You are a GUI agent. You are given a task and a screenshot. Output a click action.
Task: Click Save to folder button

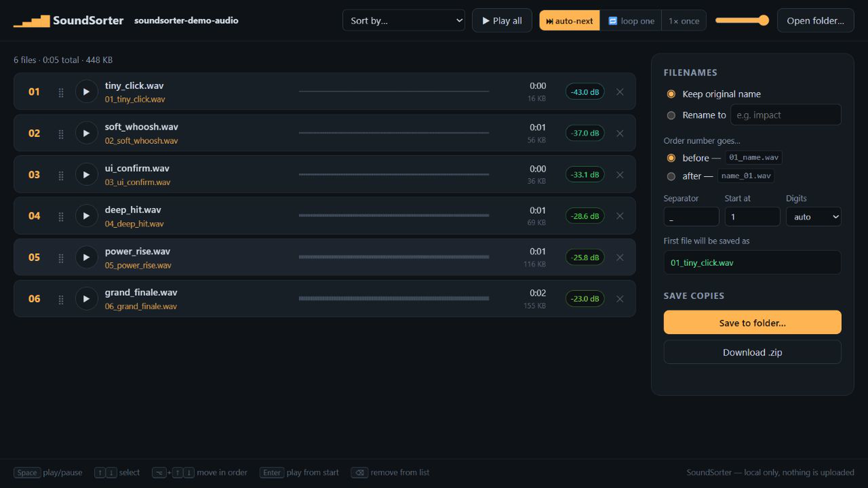coord(752,323)
